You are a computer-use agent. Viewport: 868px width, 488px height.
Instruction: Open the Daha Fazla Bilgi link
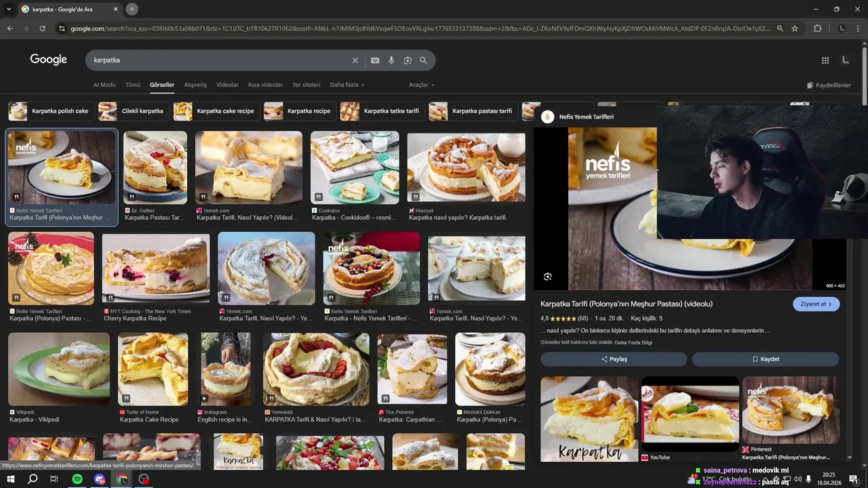coord(633,343)
